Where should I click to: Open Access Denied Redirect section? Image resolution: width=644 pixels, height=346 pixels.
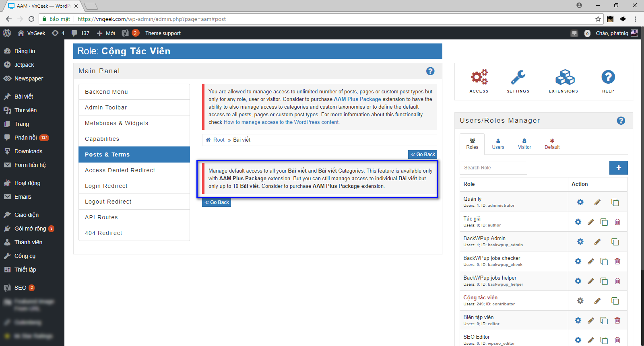(x=134, y=170)
